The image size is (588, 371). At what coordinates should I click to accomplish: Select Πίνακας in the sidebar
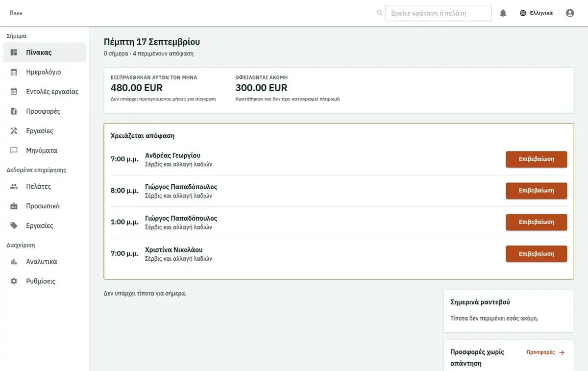(45, 52)
